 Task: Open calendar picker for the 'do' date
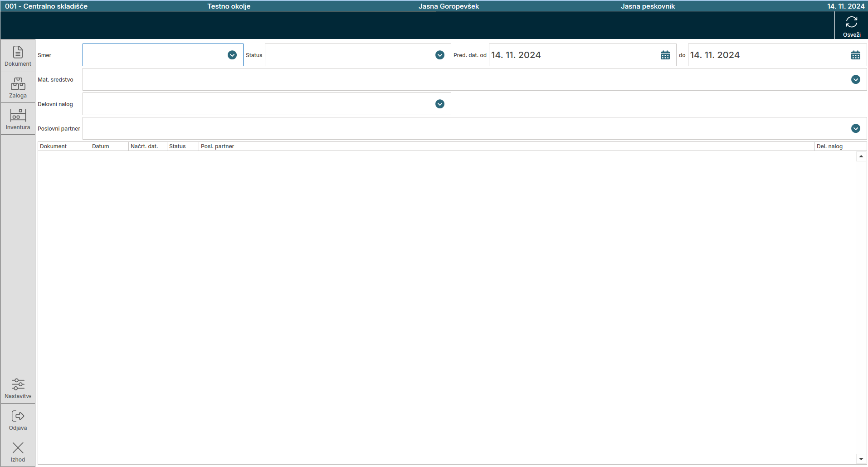855,55
